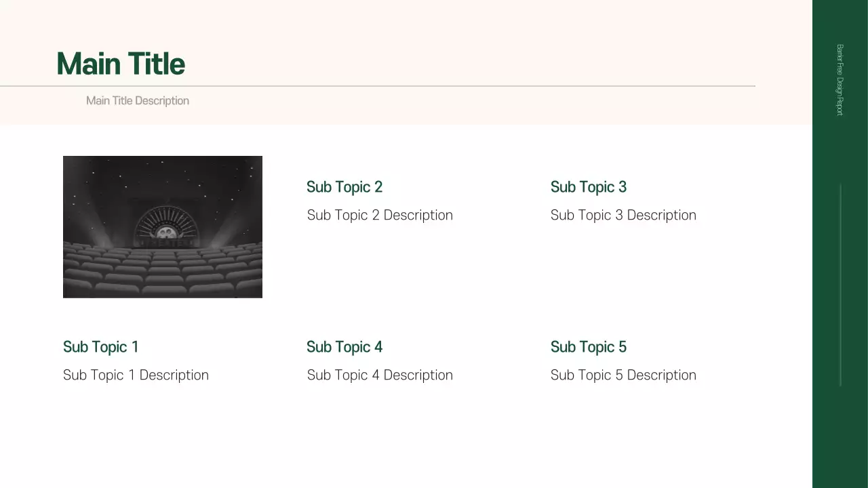Select the horizontal divider under Main Title
This screenshot has width=868, height=488.
407,86
